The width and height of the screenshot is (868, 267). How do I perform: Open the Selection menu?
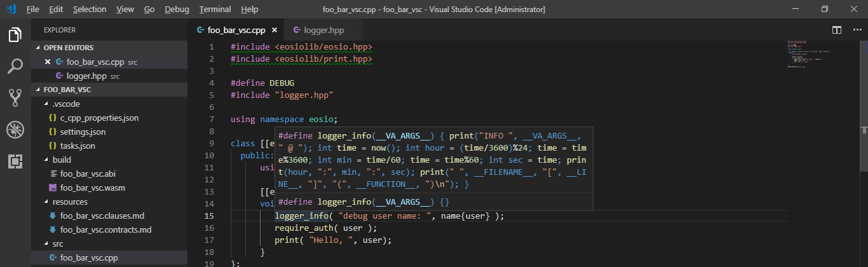[x=90, y=10]
